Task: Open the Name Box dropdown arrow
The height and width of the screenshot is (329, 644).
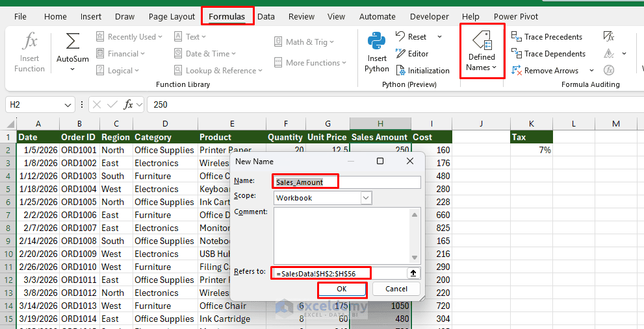Action: pos(68,105)
